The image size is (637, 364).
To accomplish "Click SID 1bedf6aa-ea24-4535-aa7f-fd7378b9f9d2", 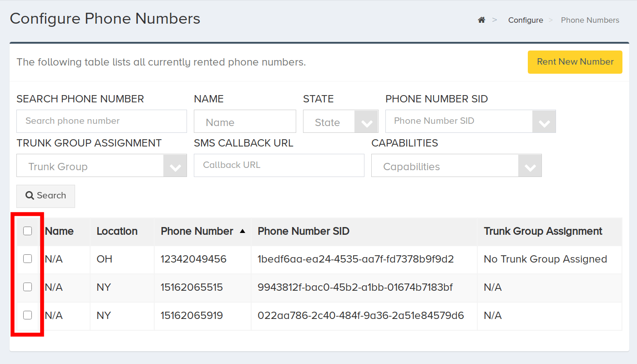I will pos(356,259).
